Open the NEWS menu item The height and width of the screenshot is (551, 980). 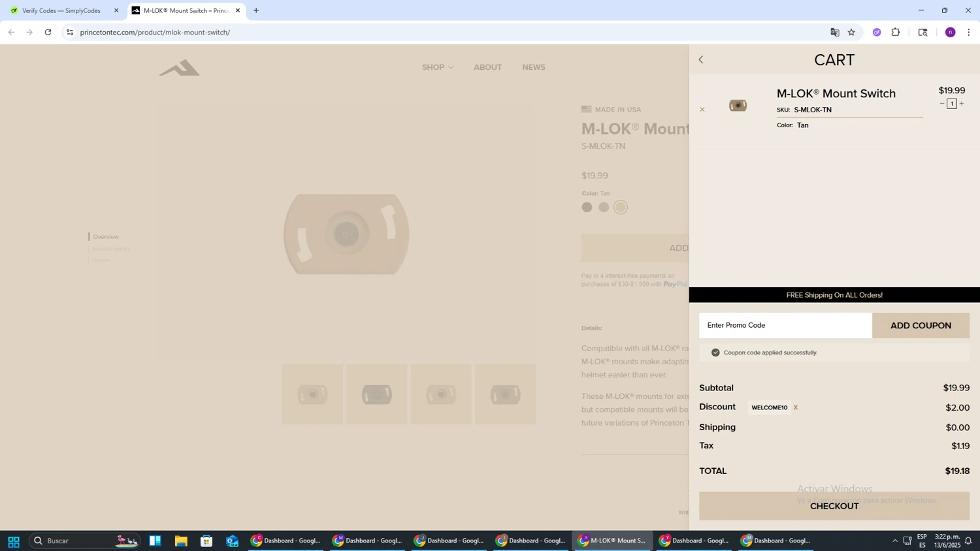[x=533, y=67]
